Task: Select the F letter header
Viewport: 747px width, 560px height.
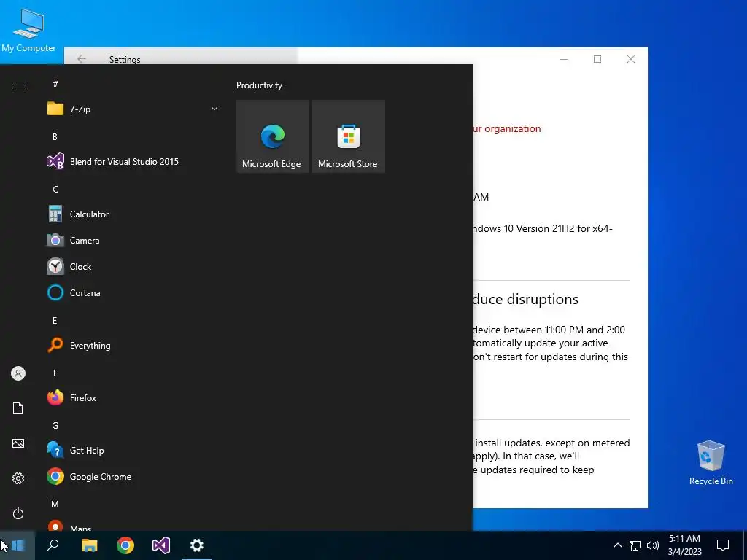Action: 55,373
